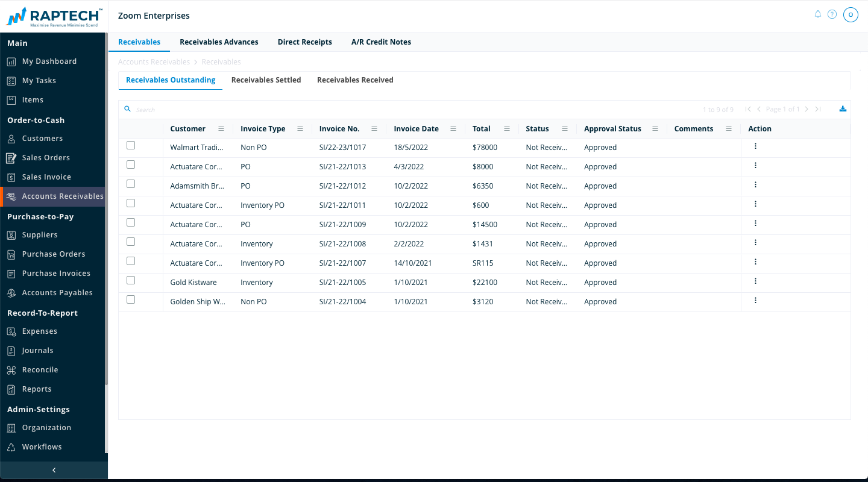Select the Receivables Received tab

pyautogui.click(x=355, y=80)
